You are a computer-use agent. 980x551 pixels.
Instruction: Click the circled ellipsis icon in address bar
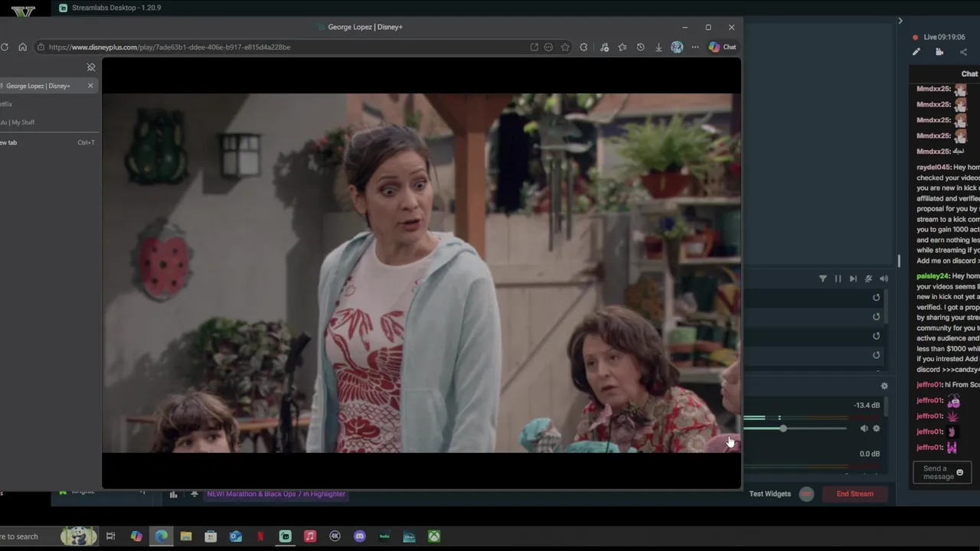[548, 47]
